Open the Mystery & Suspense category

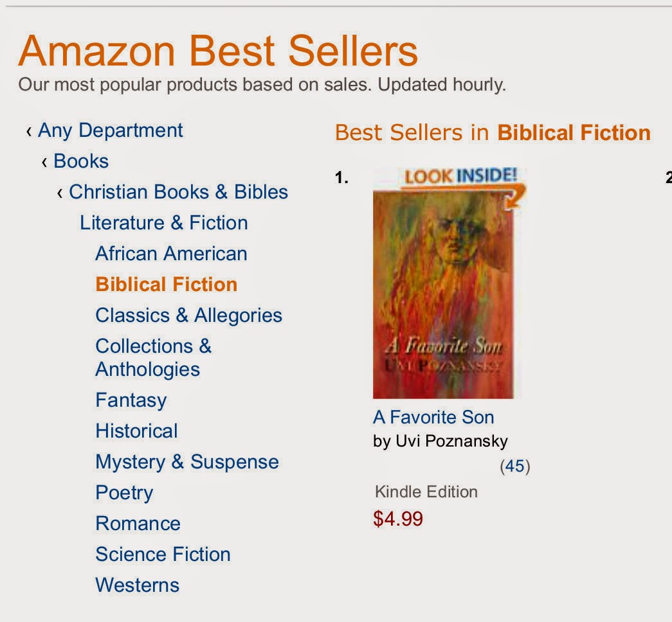coord(186,462)
